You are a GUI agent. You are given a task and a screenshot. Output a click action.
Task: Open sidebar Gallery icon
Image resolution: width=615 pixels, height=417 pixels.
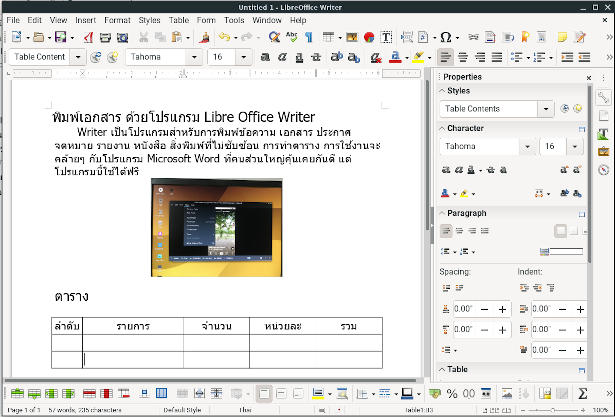(604, 152)
